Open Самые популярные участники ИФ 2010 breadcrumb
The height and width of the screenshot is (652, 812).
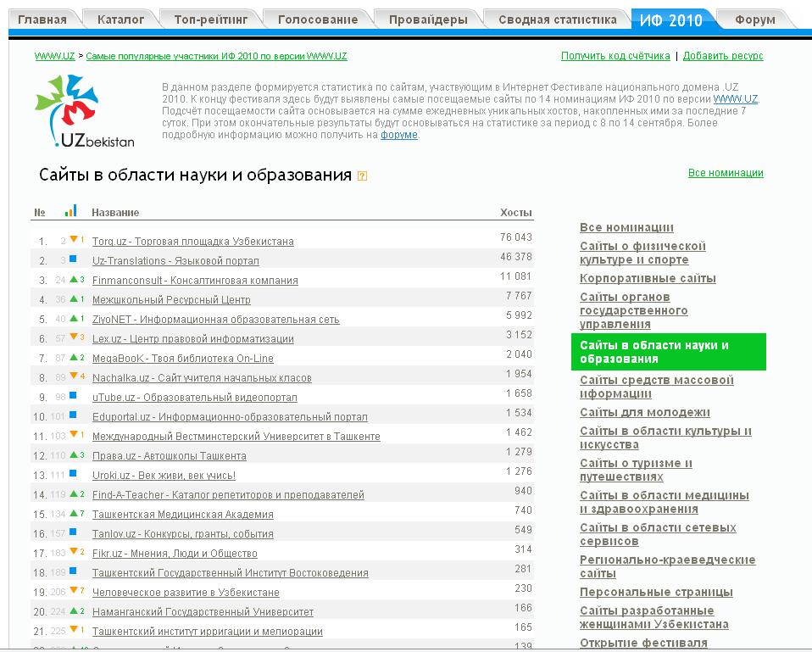tap(216, 56)
